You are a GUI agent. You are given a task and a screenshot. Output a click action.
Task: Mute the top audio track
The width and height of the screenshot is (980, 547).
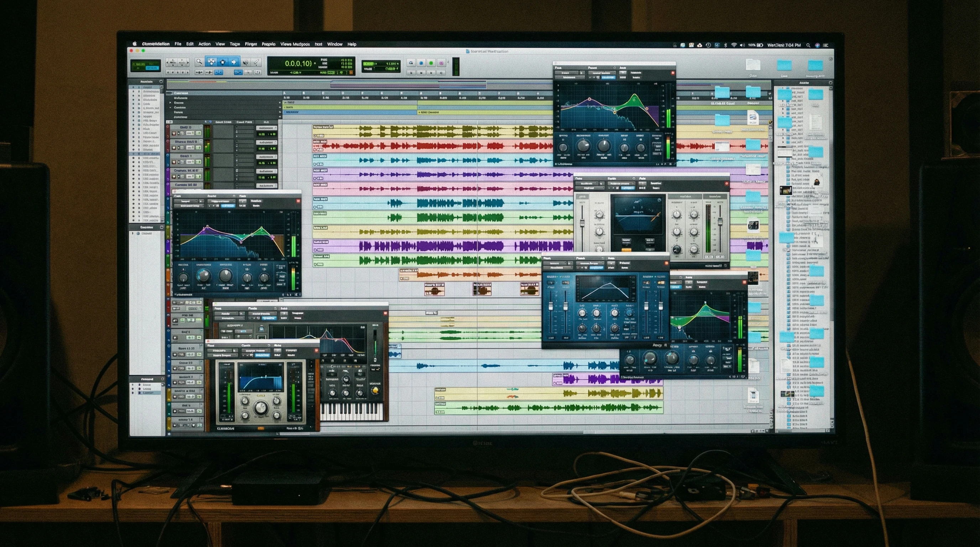(182, 134)
